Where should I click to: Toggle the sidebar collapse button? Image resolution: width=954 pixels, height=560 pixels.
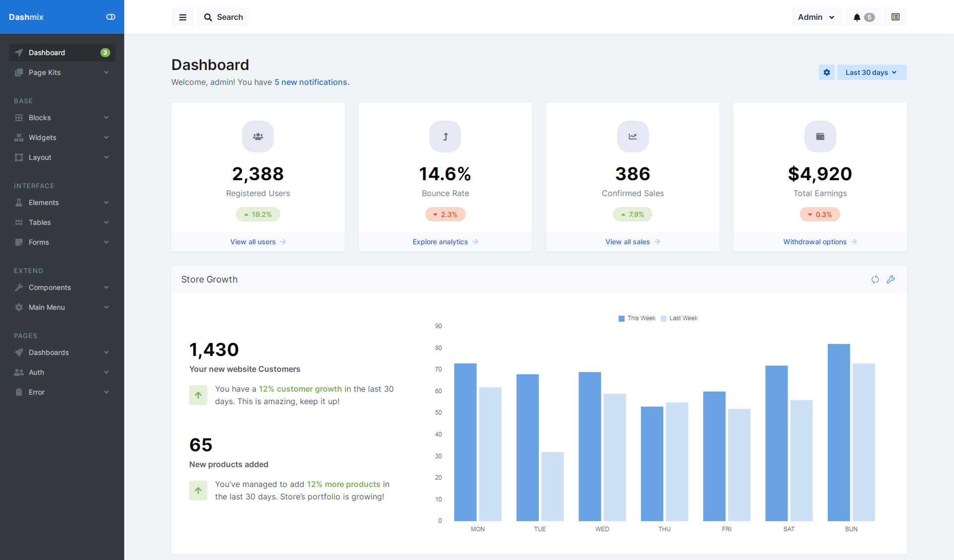[x=109, y=17]
